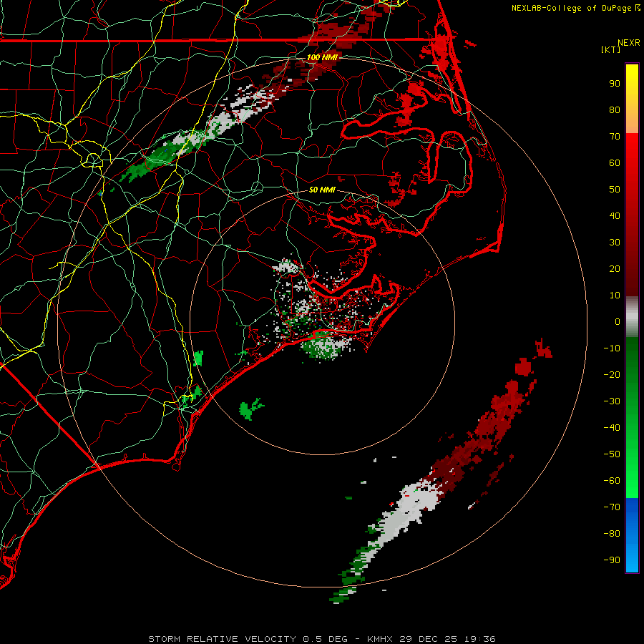The image size is (644, 644).
Task: Select the 100 NMI range ring label
Action: 323,57
